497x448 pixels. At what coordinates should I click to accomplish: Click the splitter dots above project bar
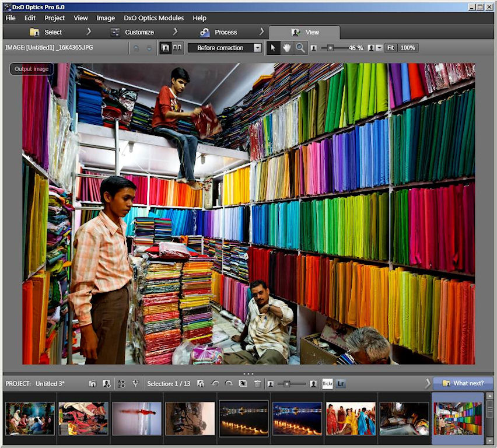click(248, 373)
